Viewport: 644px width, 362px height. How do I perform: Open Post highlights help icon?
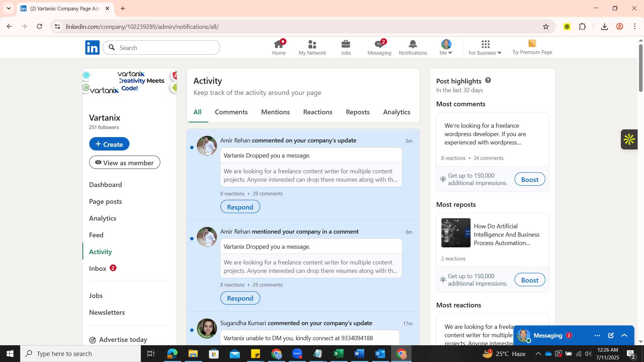point(488,80)
